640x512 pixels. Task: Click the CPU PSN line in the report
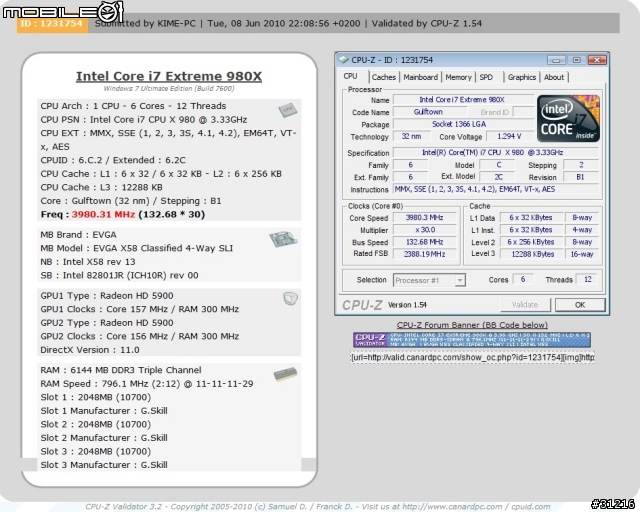click(x=144, y=120)
